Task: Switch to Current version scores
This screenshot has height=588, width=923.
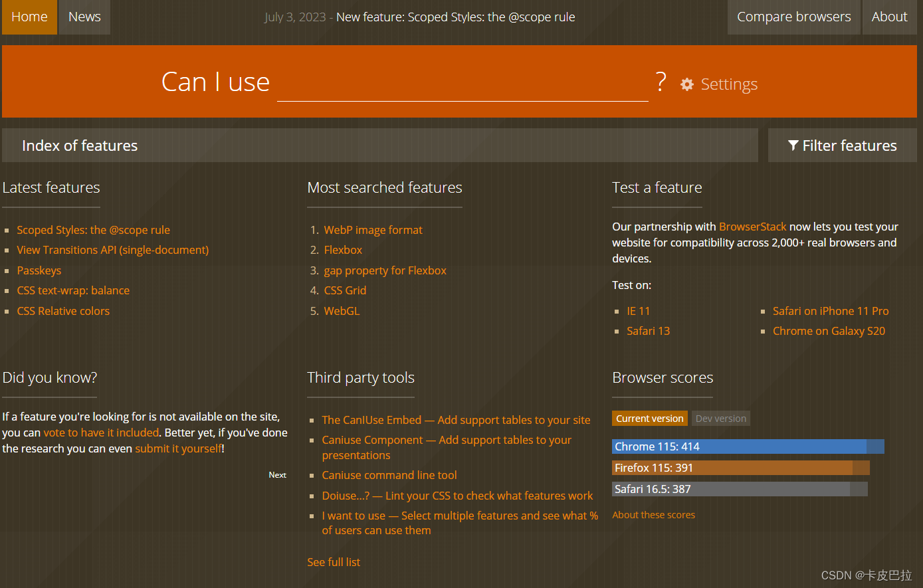Action: (649, 419)
